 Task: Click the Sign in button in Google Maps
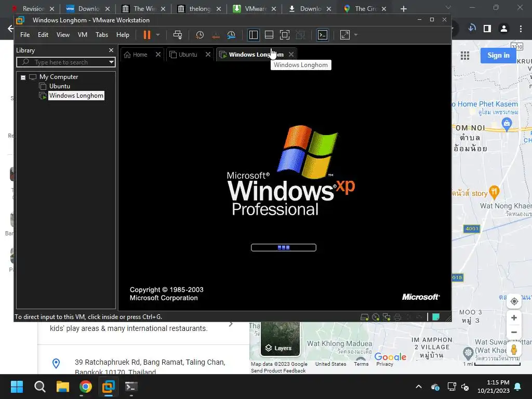[x=498, y=55]
